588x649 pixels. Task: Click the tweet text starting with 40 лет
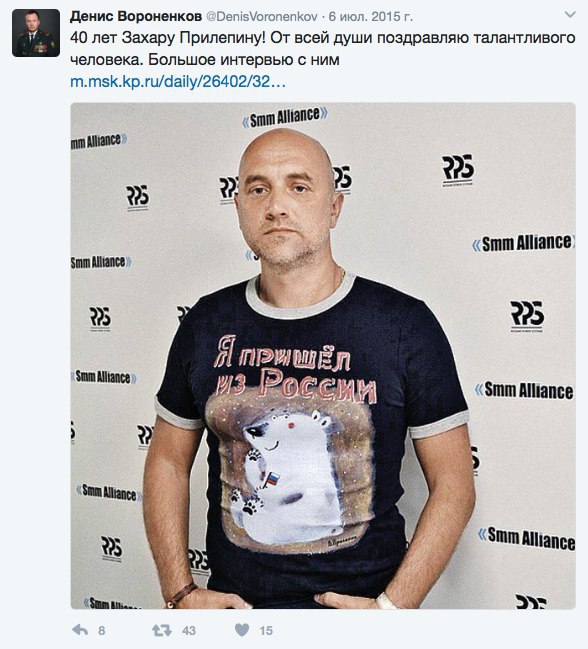(x=323, y=48)
